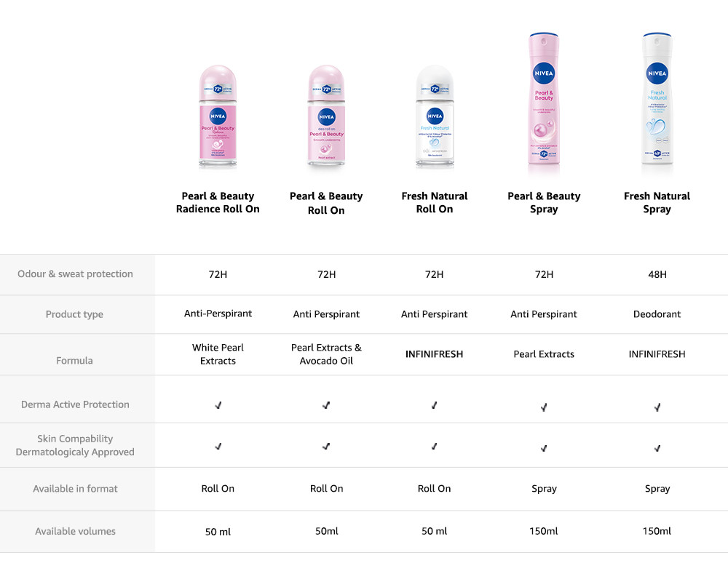Open the Pearl & Beauty Spray product name
This screenshot has height=571, width=728.
tap(544, 202)
